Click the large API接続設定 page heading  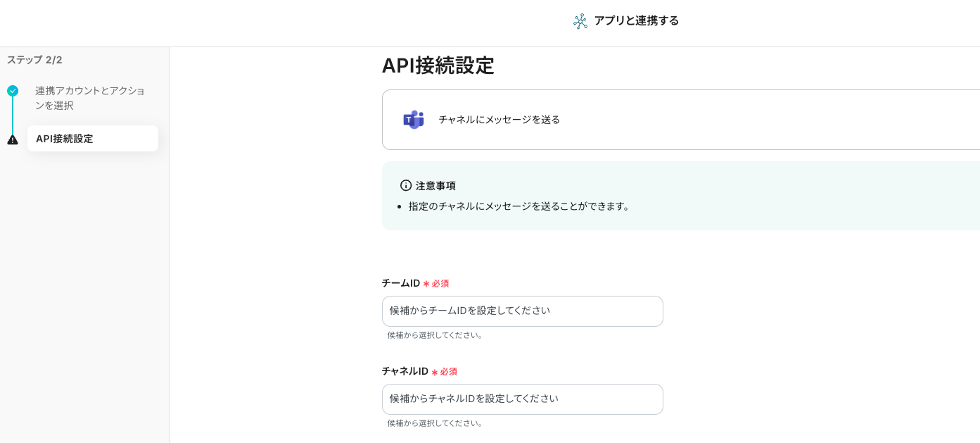point(438,65)
